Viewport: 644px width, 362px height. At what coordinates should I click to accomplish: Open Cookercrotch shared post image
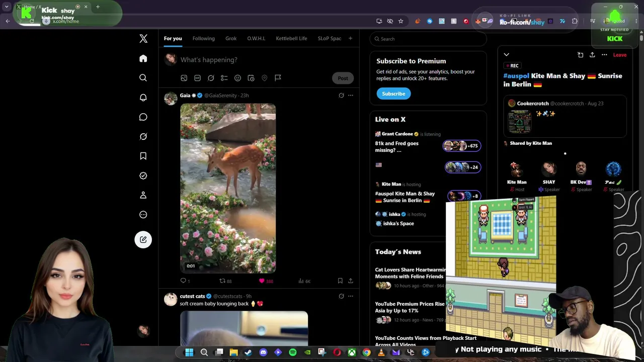pyautogui.click(x=519, y=121)
